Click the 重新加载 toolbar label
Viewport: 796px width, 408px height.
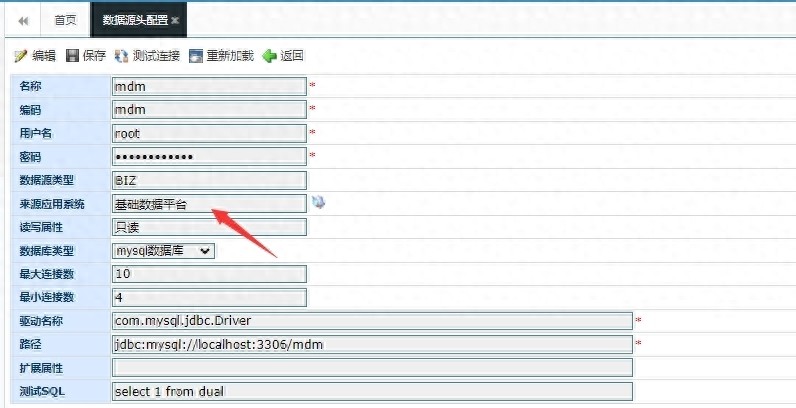[x=230, y=56]
